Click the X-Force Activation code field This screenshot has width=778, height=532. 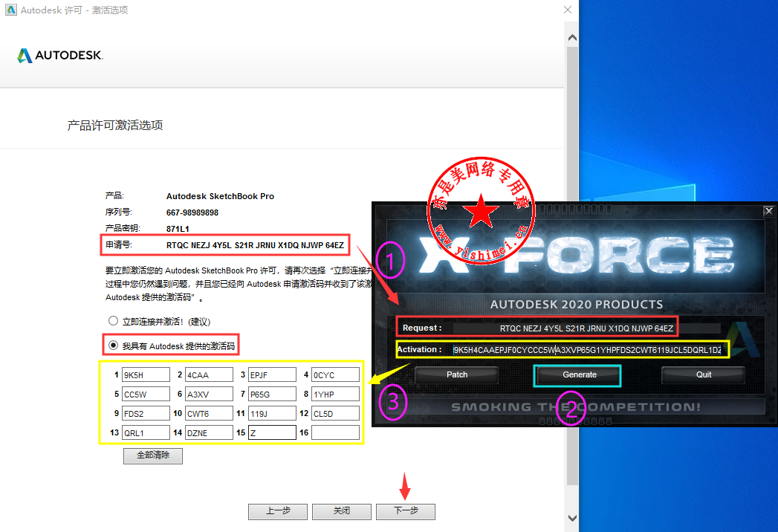click(x=586, y=350)
